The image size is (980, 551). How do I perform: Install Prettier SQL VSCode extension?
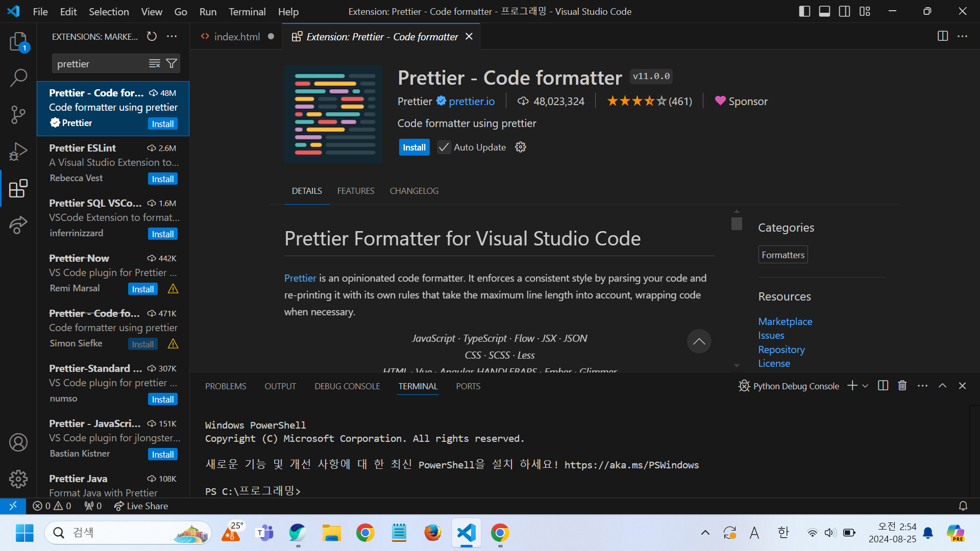pyautogui.click(x=163, y=234)
